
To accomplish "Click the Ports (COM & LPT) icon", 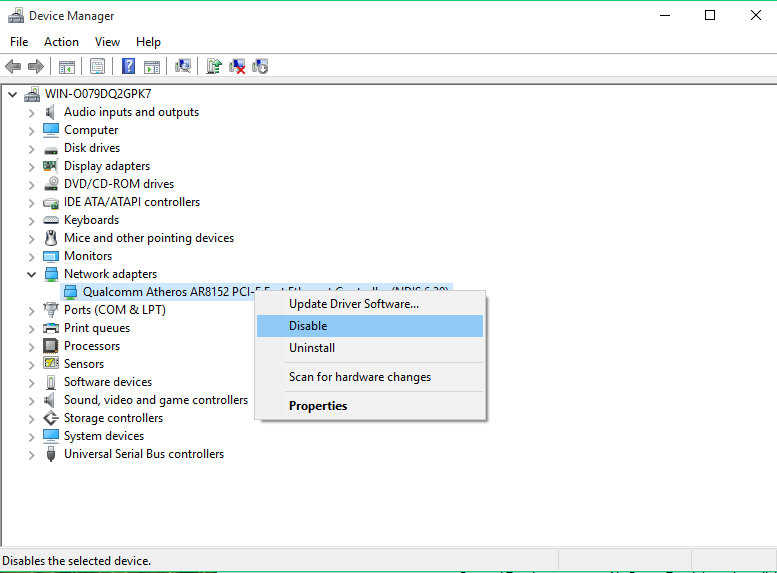I will tap(51, 310).
